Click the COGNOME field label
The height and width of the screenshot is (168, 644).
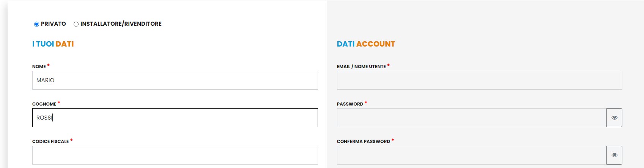click(44, 104)
